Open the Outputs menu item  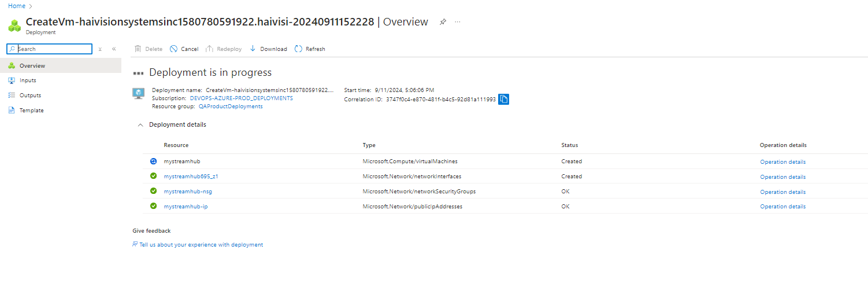point(30,96)
